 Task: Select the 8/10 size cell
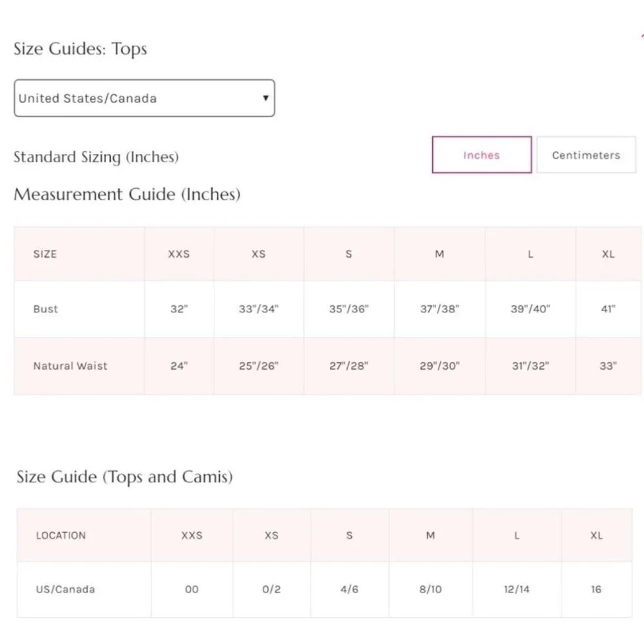[430, 589]
